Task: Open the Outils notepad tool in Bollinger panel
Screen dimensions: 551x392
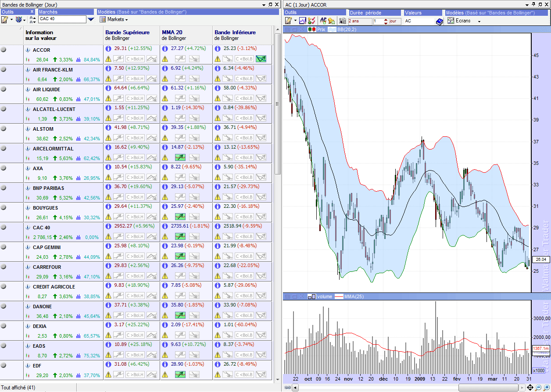Action: tap(5, 20)
